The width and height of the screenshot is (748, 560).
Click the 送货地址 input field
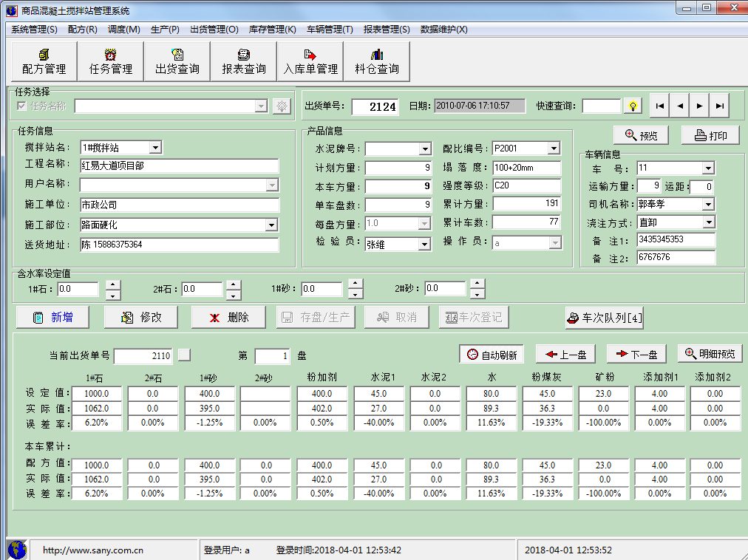point(180,245)
